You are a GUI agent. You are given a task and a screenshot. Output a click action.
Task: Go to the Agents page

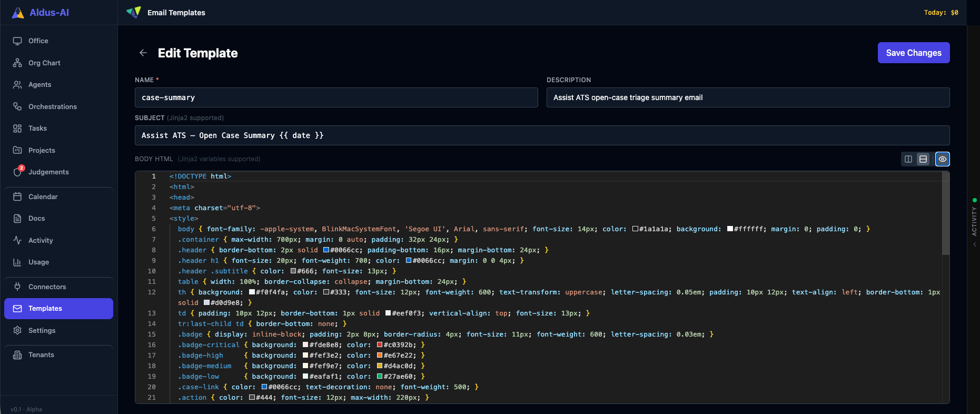58,84
